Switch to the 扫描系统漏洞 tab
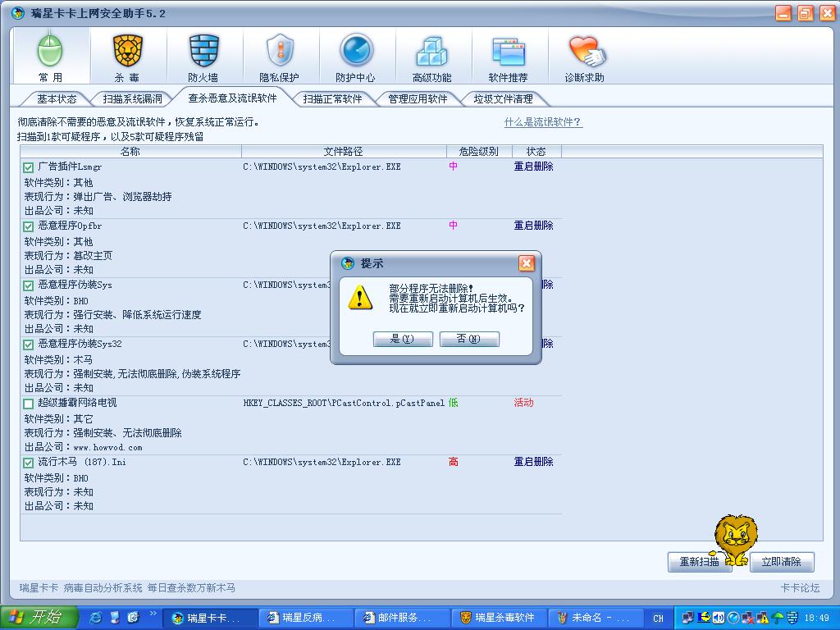 (132, 98)
